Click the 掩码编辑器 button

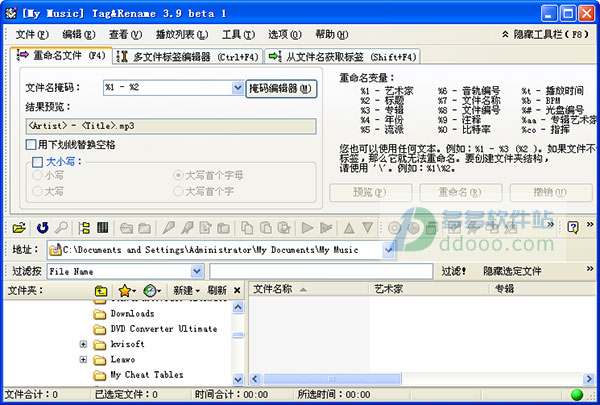pyautogui.click(x=281, y=89)
